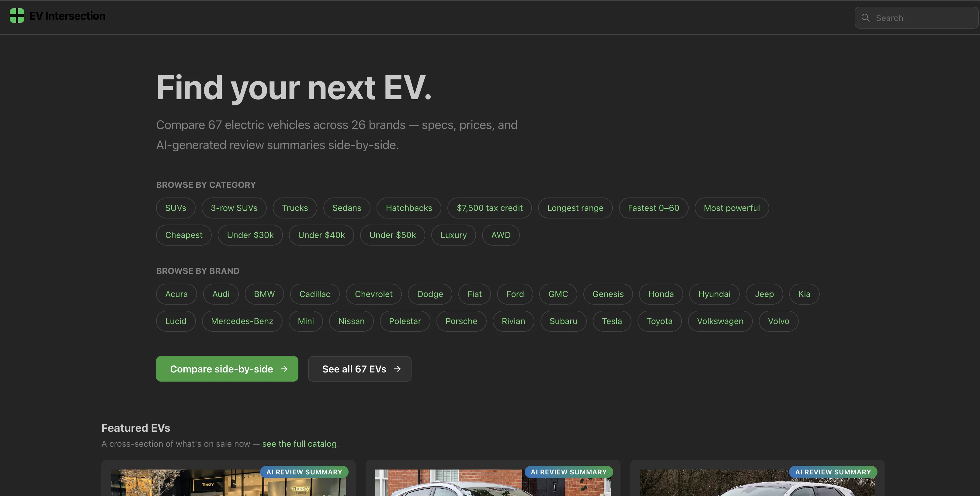
Task: Select the Fiat brand chip
Action: pos(474,294)
